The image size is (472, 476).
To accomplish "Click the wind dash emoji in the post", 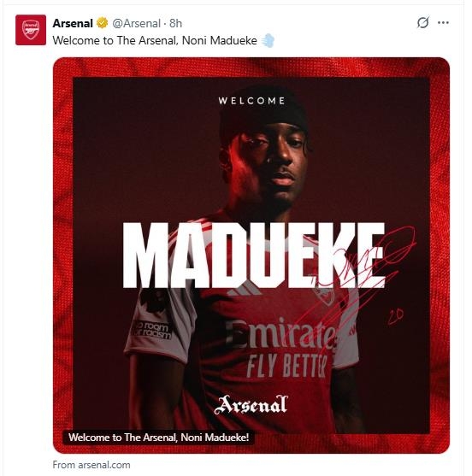I will click(x=268, y=40).
